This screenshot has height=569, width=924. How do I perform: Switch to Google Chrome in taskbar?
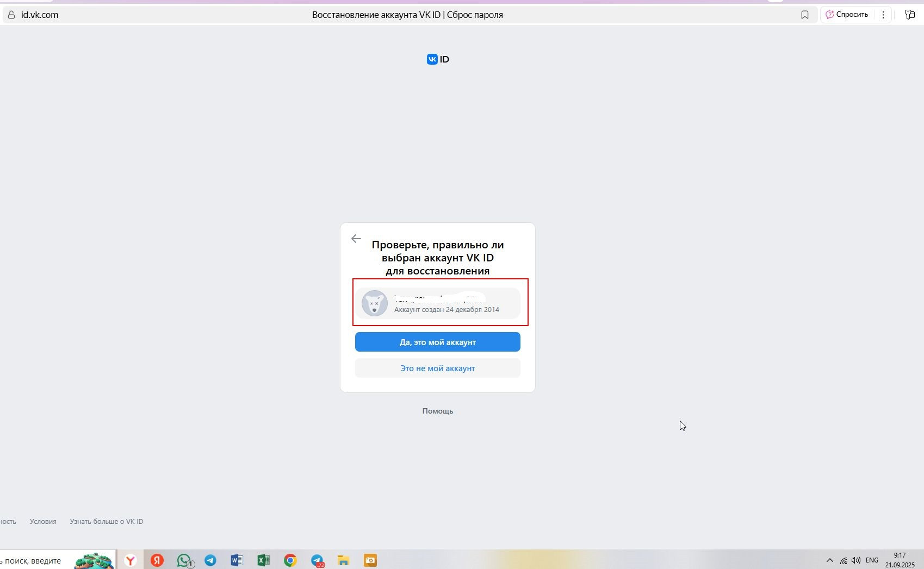coord(290,560)
